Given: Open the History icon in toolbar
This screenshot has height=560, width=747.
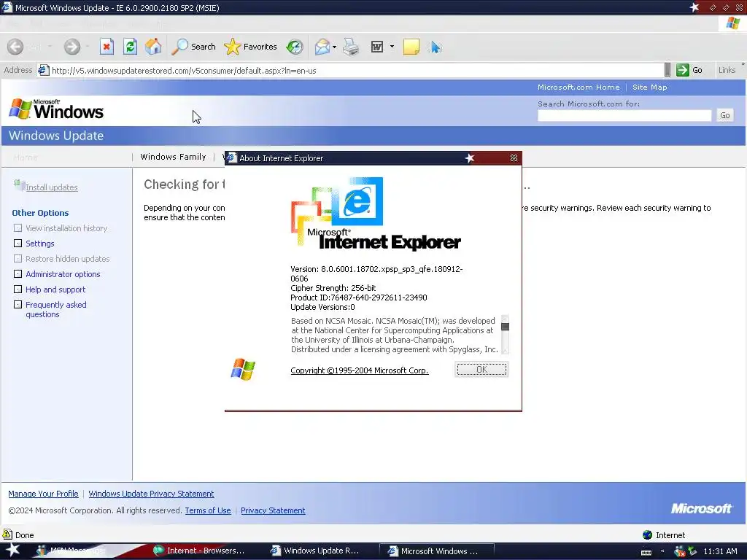Looking at the screenshot, I should [x=295, y=47].
